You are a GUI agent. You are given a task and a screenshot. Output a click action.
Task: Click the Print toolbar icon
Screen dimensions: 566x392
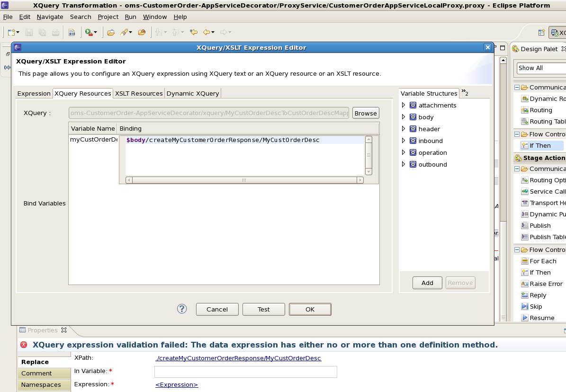[55, 32]
